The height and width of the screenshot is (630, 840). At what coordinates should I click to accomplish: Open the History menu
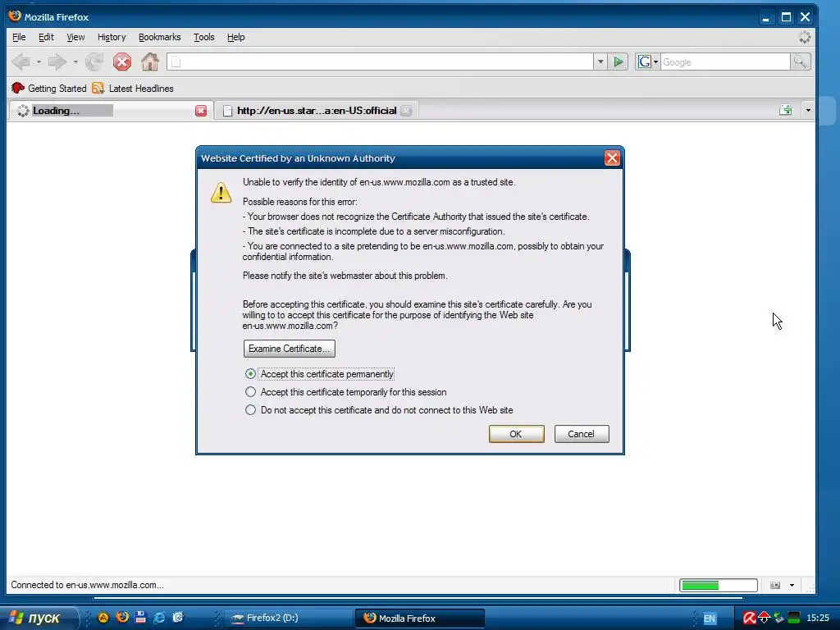tap(112, 37)
